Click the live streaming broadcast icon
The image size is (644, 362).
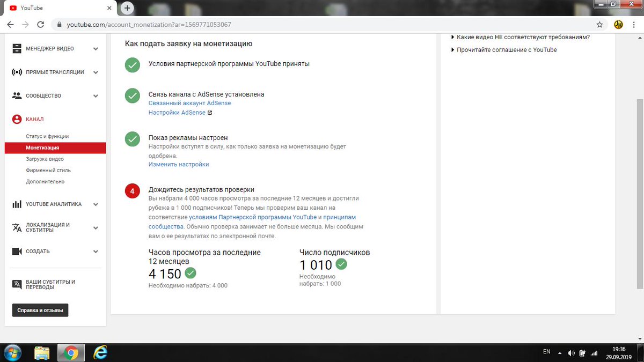point(17,72)
